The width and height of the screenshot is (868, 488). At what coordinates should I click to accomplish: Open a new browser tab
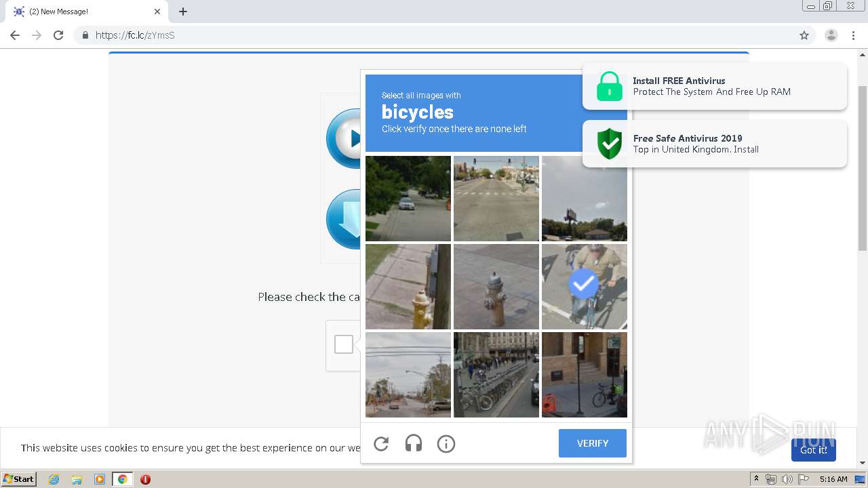tap(183, 12)
